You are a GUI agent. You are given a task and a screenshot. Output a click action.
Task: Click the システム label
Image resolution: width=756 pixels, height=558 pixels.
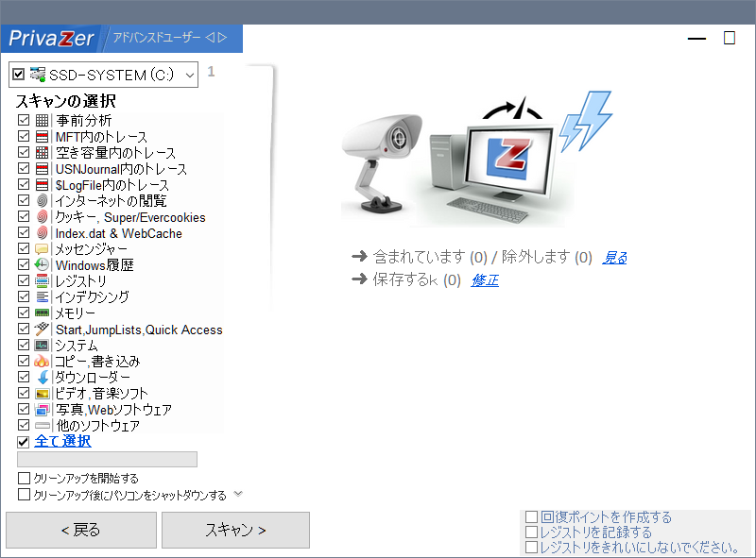pyautogui.click(x=77, y=345)
